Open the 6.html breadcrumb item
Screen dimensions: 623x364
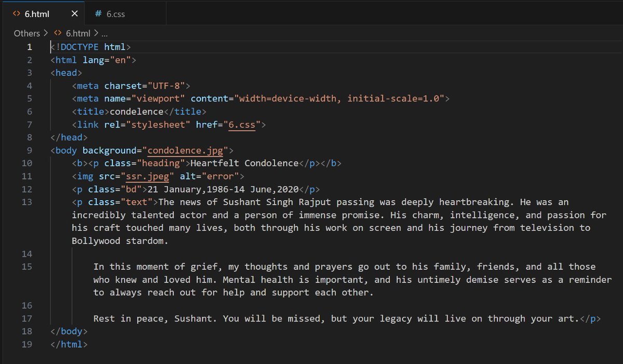[x=78, y=33]
